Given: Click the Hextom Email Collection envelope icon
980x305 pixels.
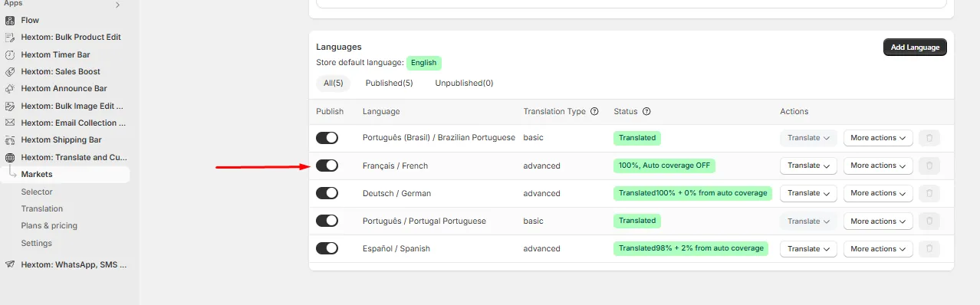Looking at the screenshot, I should click(10, 123).
